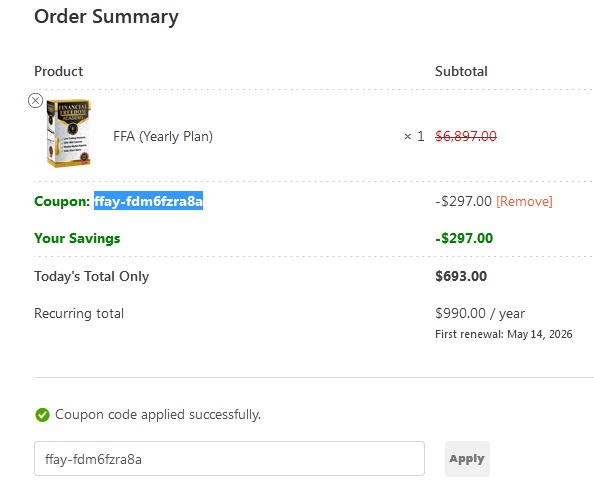Click the $693.00 today's total amount
This screenshot has height=498, width=594.
click(461, 276)
